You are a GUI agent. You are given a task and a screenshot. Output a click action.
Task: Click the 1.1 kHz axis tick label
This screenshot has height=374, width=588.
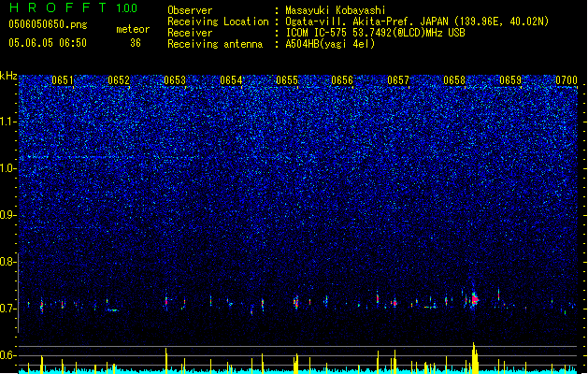coord(8,122)
